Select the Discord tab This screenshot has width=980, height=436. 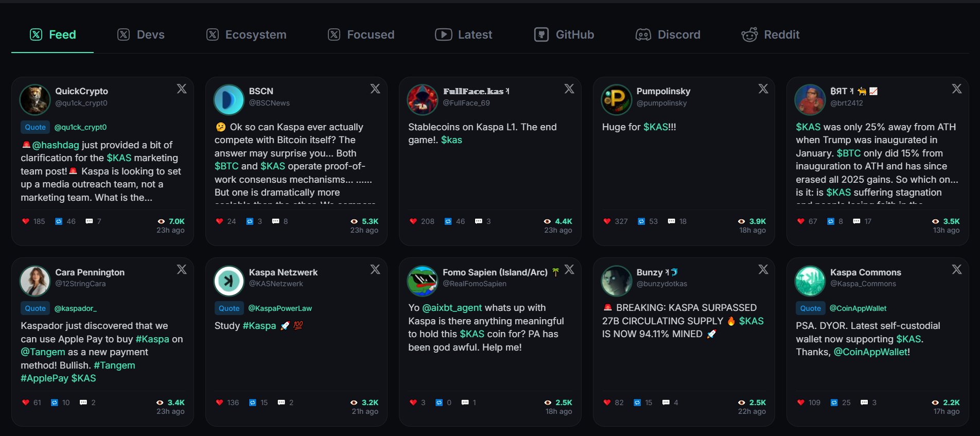(668, 34)
